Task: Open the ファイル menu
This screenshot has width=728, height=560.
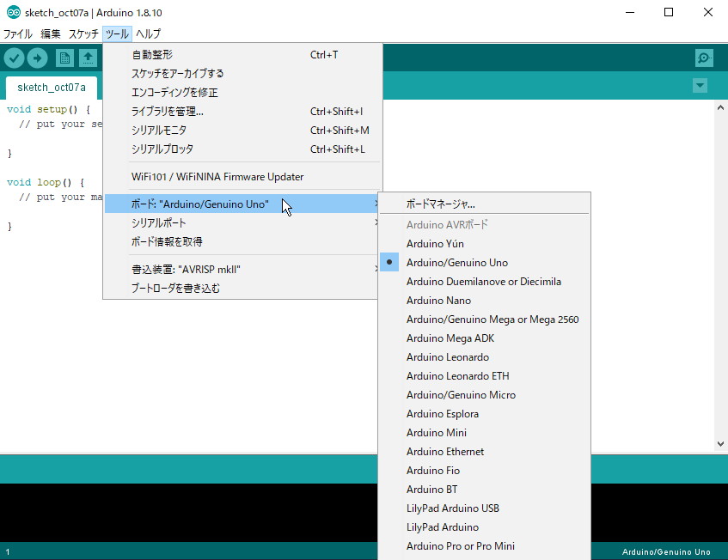Action: (x=18, y=33)
